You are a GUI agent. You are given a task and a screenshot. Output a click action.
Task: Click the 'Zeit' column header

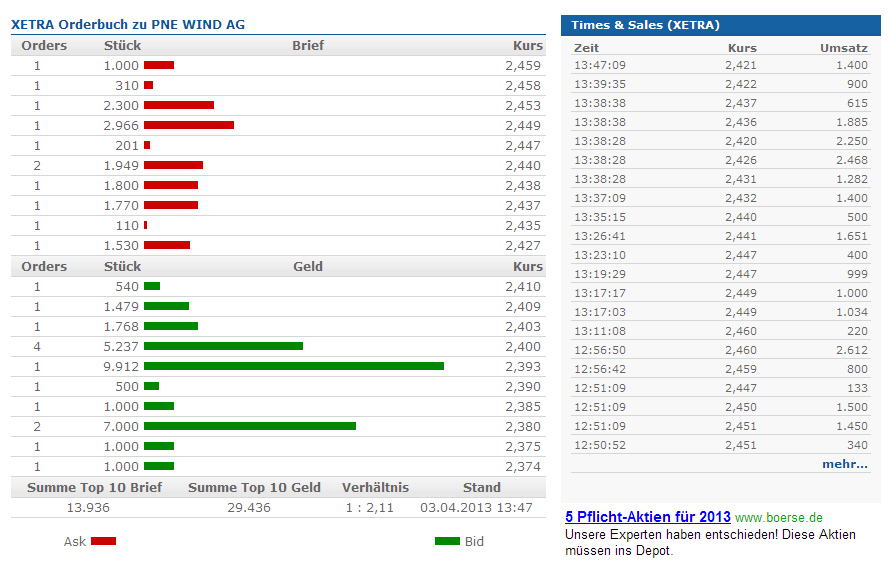[x=586, y=48]
